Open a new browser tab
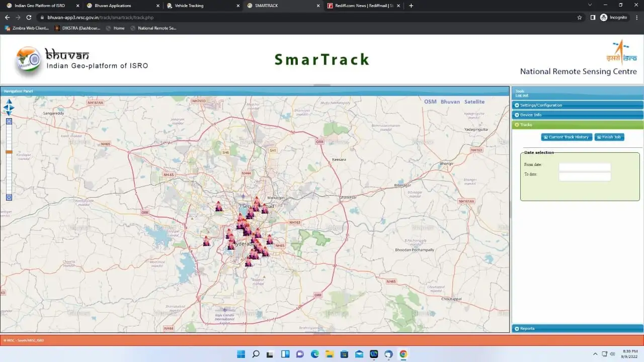This screenshot has height=362, width=644. (x=411, y=6)
